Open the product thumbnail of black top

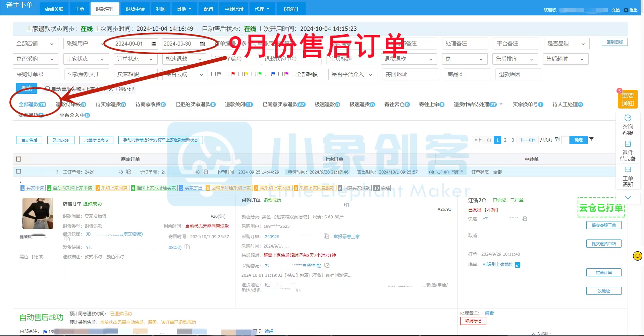click(38, 213)
